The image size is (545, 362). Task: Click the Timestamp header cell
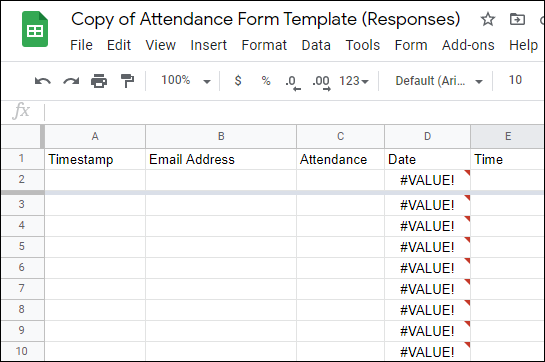[x=95, y=159]
